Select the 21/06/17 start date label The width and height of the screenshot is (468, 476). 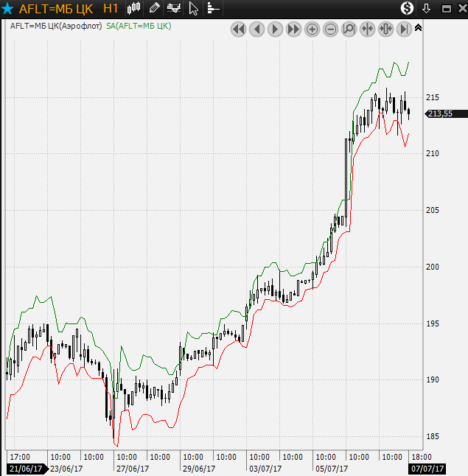click(25, 469)
